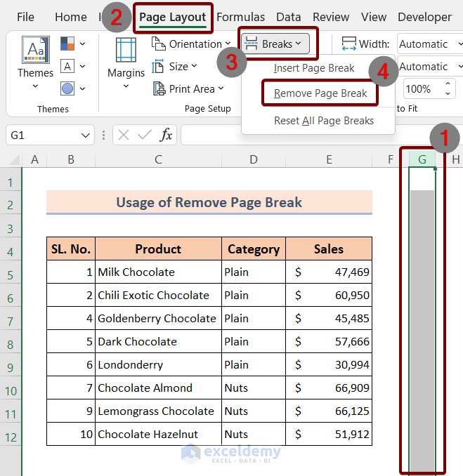463x476 pixels.
Task: Select the Milk Chocolate cell
Action: pyautogui.click(x=158, y=272)
